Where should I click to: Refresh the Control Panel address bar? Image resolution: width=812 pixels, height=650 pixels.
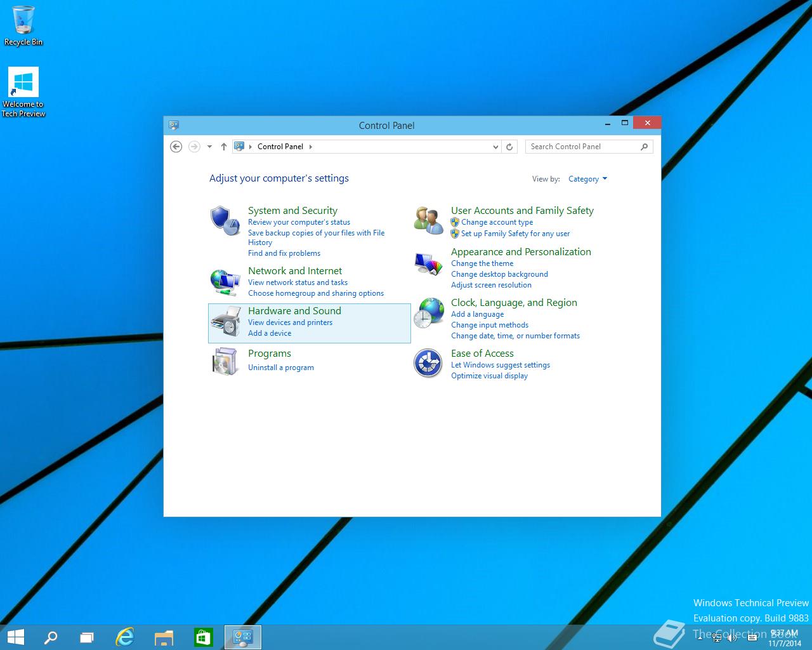click(x=509, y=147)
